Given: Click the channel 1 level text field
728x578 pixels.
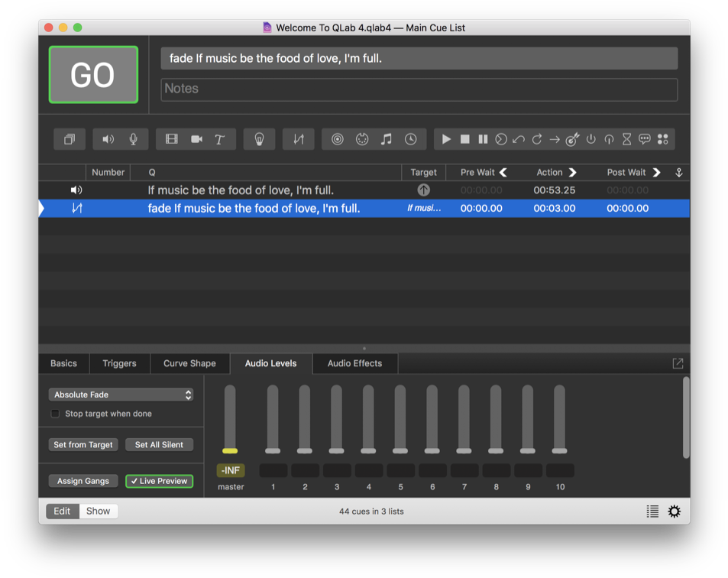Looking at the screenshot, I should [273, 470].
